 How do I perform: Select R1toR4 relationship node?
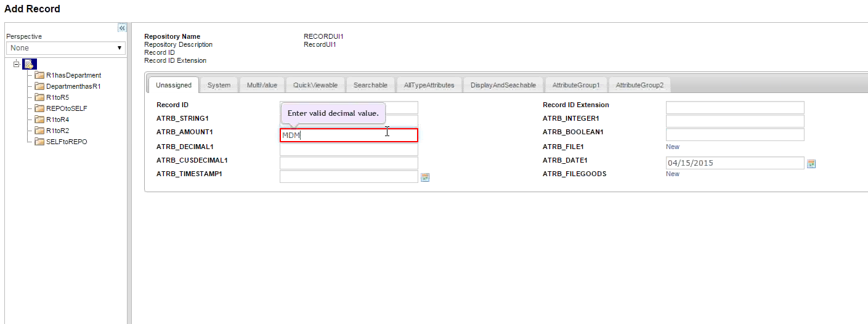(x=58, y=119)
